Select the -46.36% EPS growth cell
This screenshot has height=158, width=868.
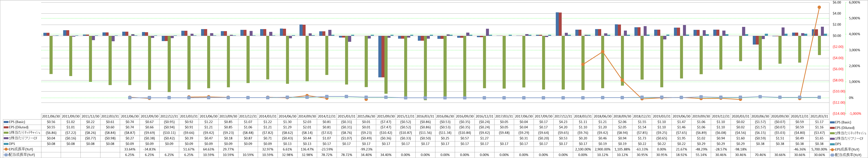[x=800, y=149]
